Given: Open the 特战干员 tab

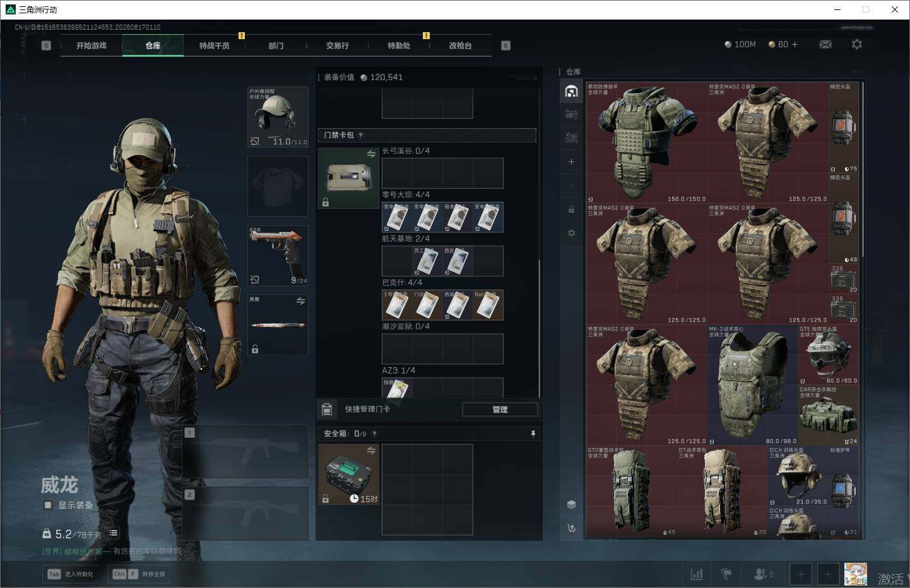Looking at the screenshot, I should point(215,45).
